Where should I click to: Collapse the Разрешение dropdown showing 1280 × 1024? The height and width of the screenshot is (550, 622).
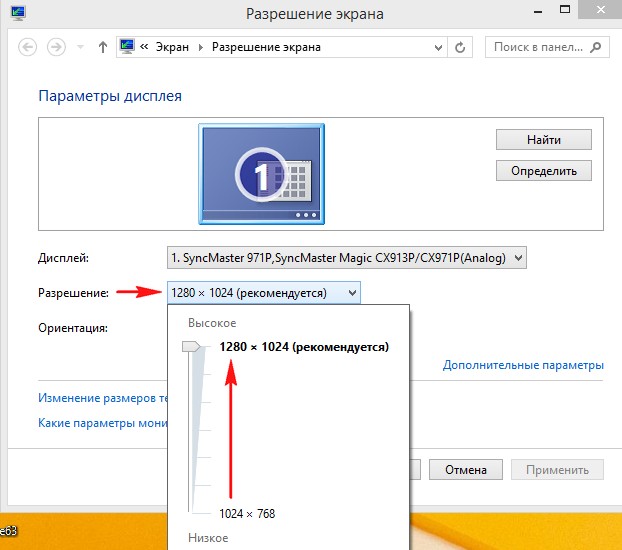[263, 292]
